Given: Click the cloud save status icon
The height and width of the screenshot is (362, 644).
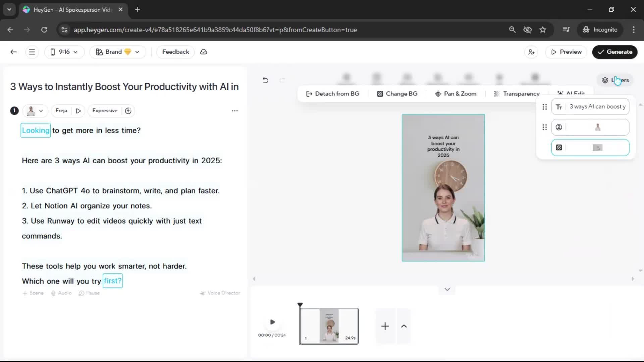Looking at the screenshot, I should coord(204,52).
